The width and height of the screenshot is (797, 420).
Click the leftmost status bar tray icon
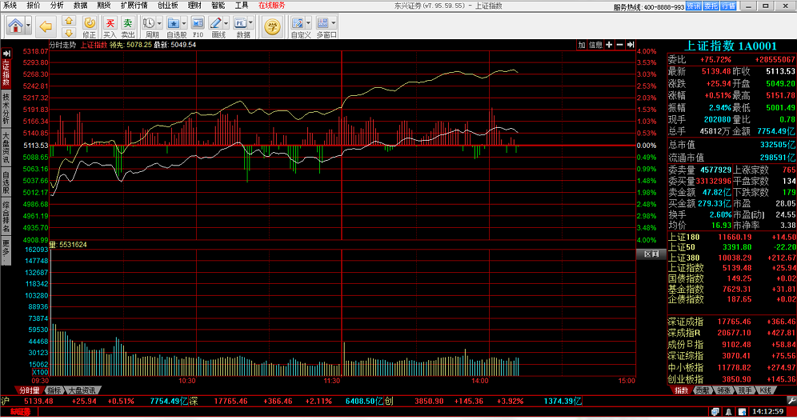pos(715,411)
